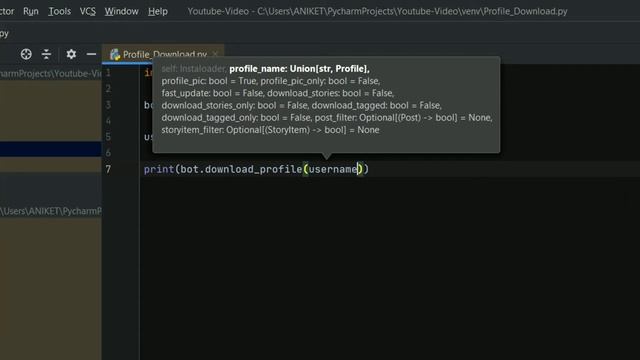Screen dimensions: 640x360
Task: Click the print keyword on line 7
Action: pos(159,169)
